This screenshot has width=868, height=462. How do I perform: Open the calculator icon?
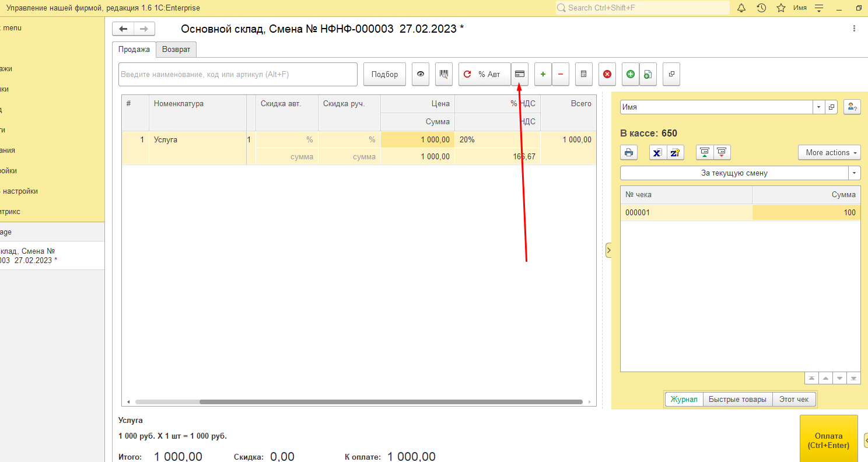click(584, 74)
